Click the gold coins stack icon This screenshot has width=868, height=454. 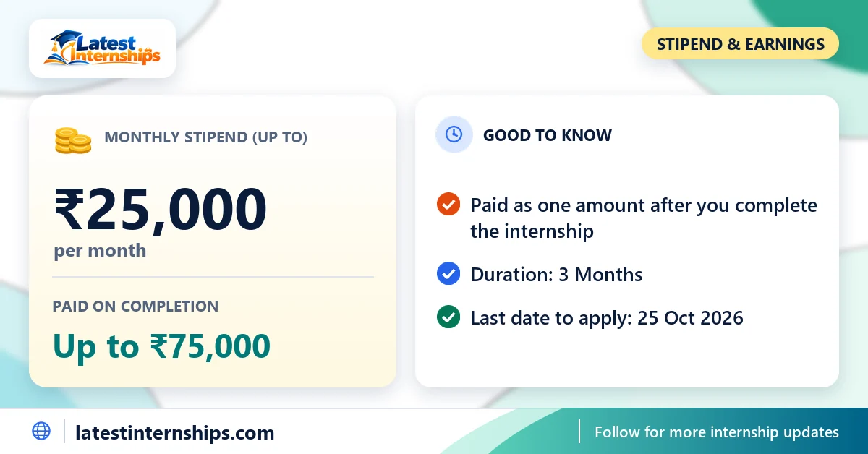[x=73, y=140]
